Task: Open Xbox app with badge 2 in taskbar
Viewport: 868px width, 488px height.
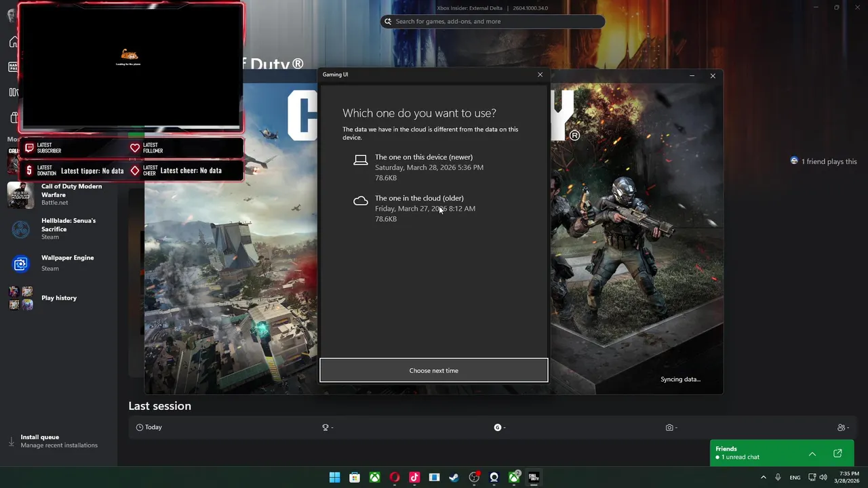Action: coord(515,477)
